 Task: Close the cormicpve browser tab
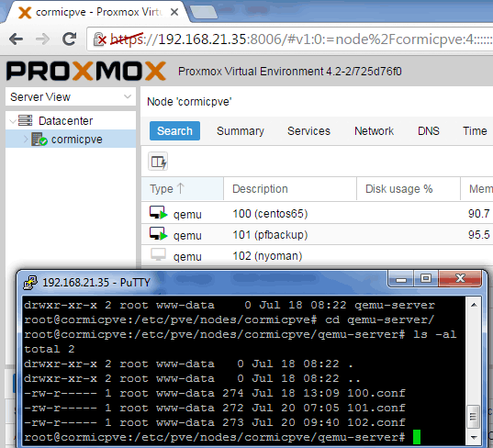pos(174,12)
